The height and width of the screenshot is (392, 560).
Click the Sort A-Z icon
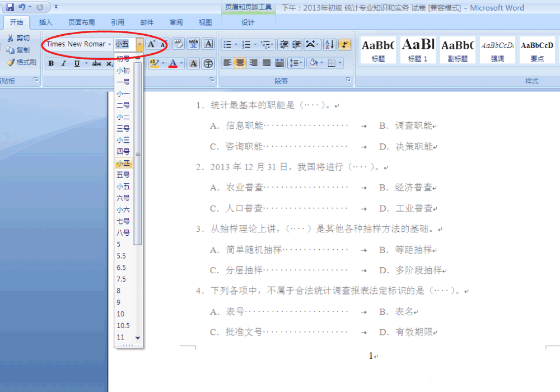329,44
